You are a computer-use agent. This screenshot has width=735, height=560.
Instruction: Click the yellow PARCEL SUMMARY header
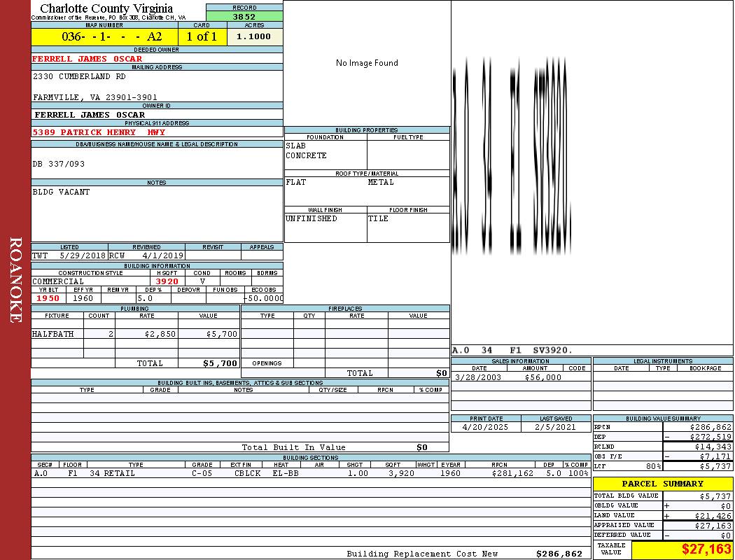(x=662, y=484)
